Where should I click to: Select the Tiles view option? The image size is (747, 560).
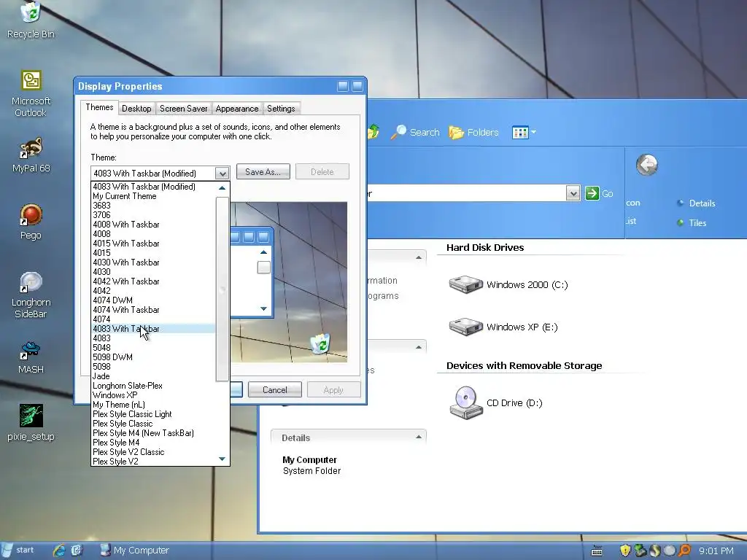coord(692,223)
